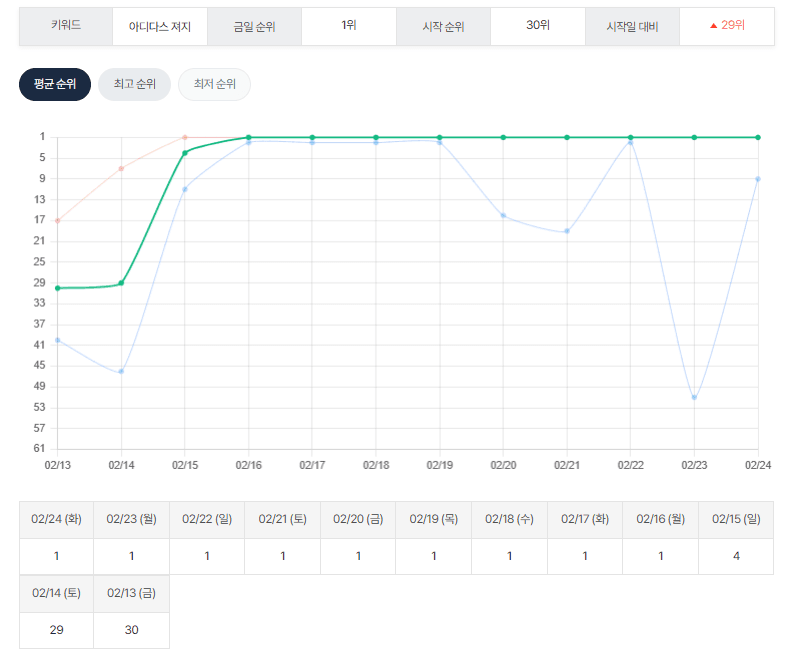Viewport: 791px width, 655px height.
Task: Click the 금일 순위 header cell
Action: pyautogui.click(x=254, y=25)
